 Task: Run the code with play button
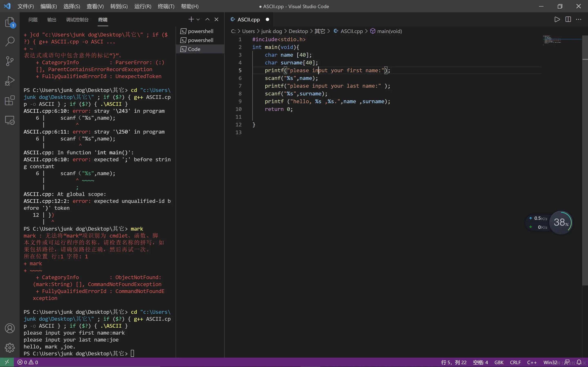coord(557,19)
